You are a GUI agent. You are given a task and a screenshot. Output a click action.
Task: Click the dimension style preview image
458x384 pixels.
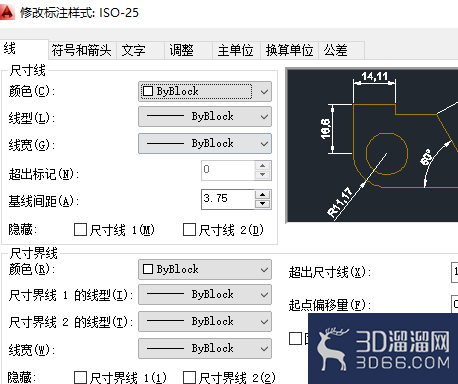click(x=372, y=145)
